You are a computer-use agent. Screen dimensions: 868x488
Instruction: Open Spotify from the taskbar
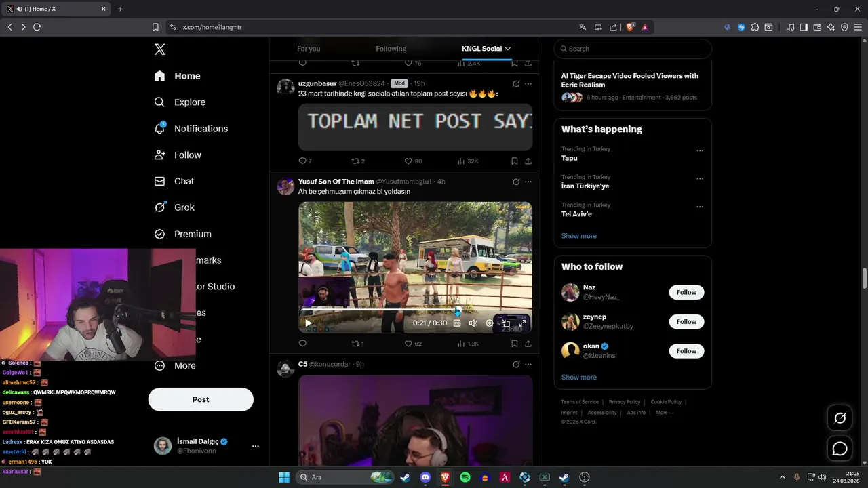coord(465,477)
